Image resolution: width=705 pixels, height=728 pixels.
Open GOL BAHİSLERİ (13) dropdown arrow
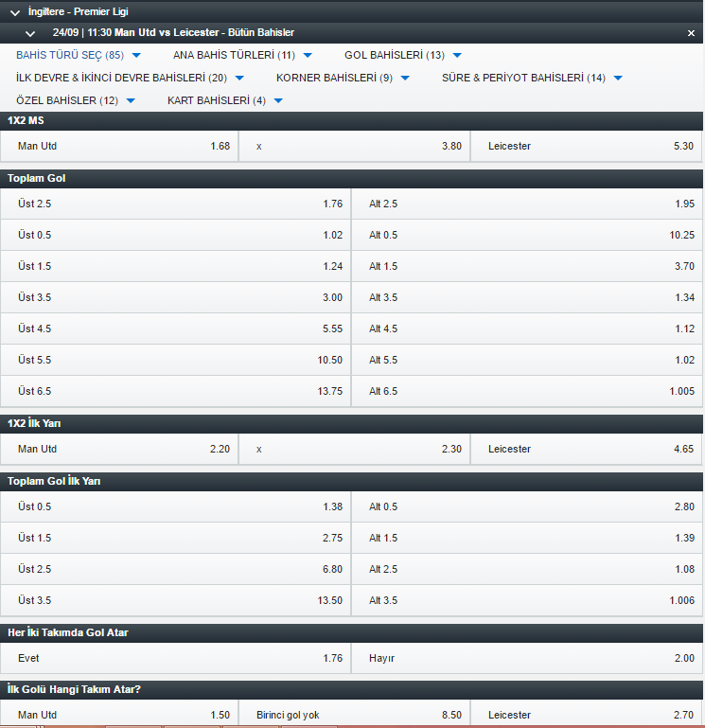[x=457, y=55]
